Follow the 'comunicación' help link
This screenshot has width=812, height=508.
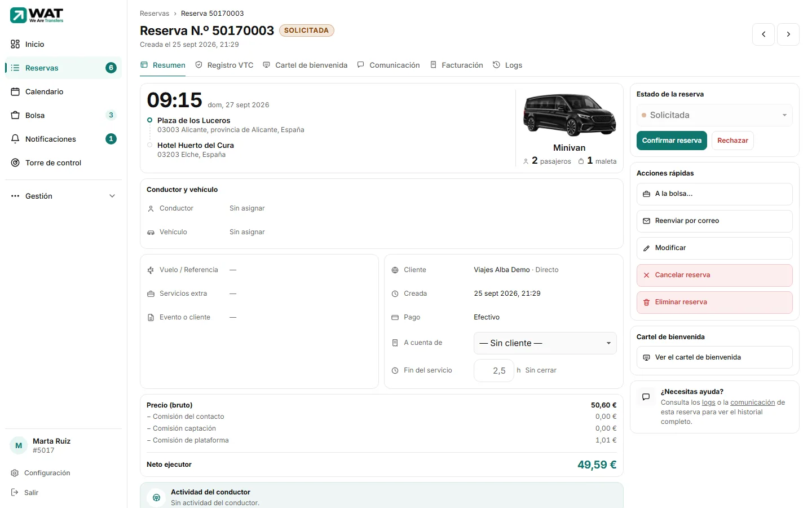753,402
